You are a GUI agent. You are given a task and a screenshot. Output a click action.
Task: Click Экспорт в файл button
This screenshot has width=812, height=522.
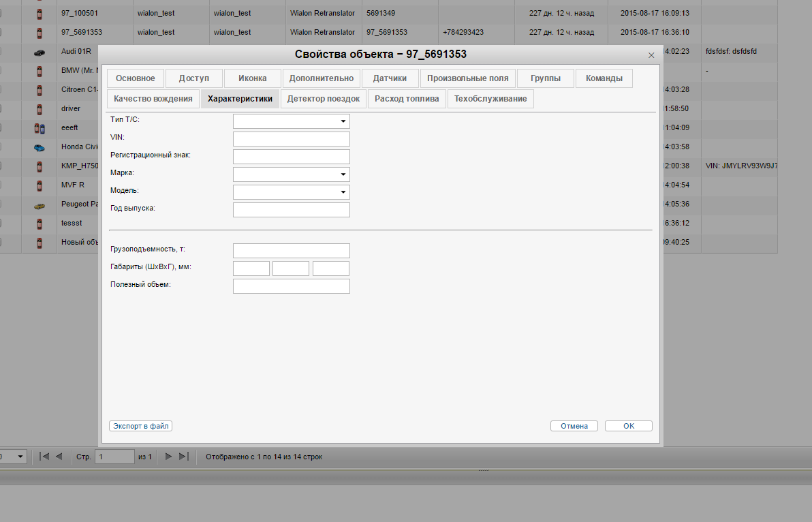[x=140, y=426]
